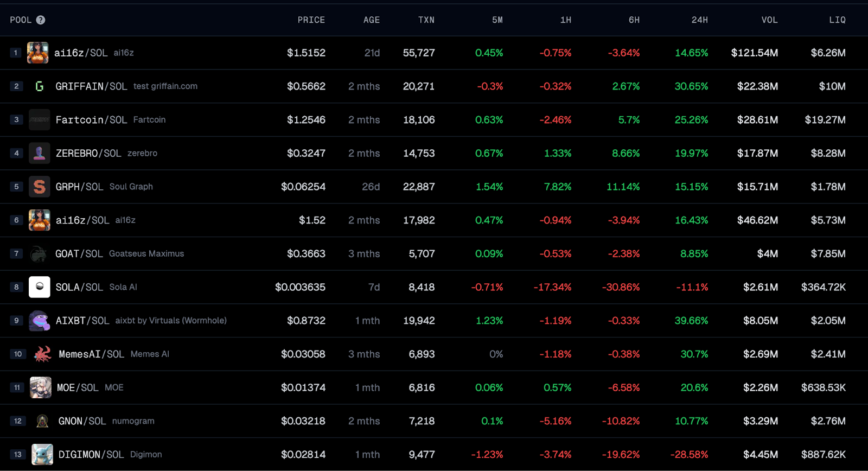Click 'aixbt by Virtuals (Wormhole)' label
Screen dimensions: 868x471
coord(171,321)
